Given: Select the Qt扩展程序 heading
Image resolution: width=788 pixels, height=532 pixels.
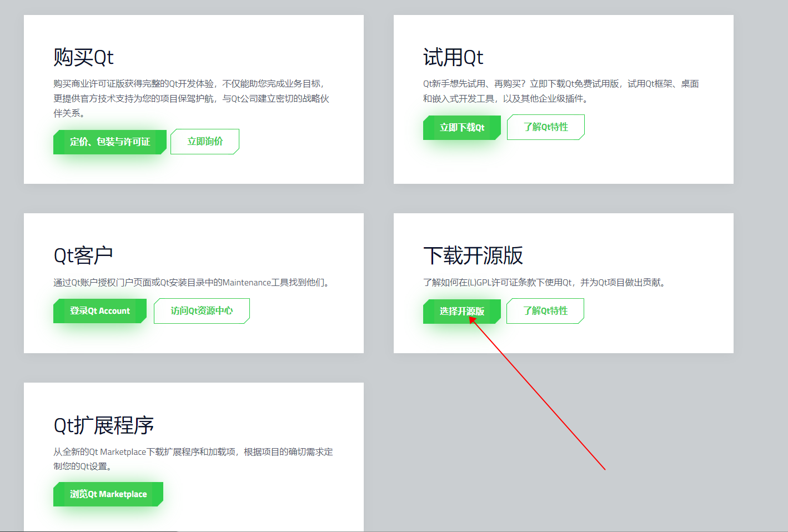Looking at the screenshot, I should point(104,425).
